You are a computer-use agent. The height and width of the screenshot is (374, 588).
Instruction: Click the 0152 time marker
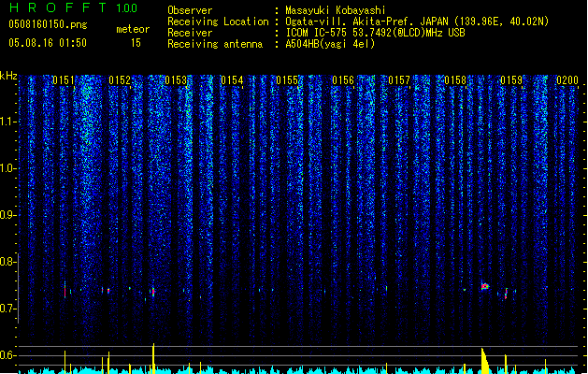[x=120, y=80]
